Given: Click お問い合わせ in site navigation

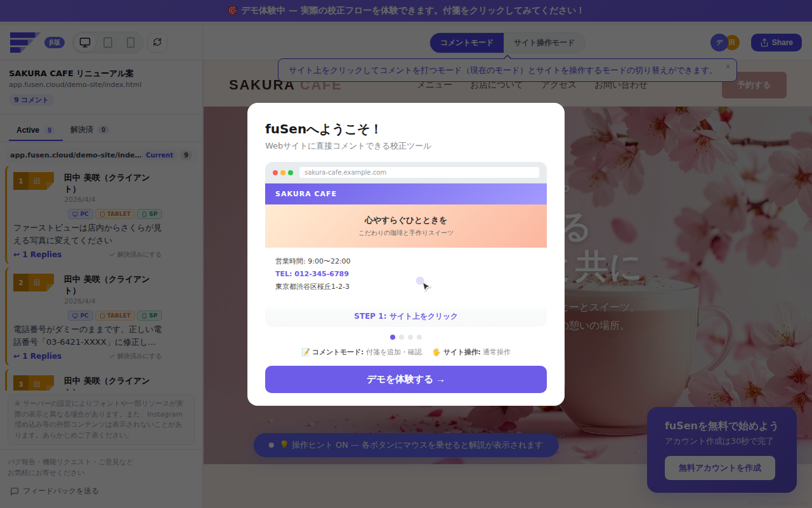Looking at the screenshot, I should pyautogui.click(x=621, y=84).
